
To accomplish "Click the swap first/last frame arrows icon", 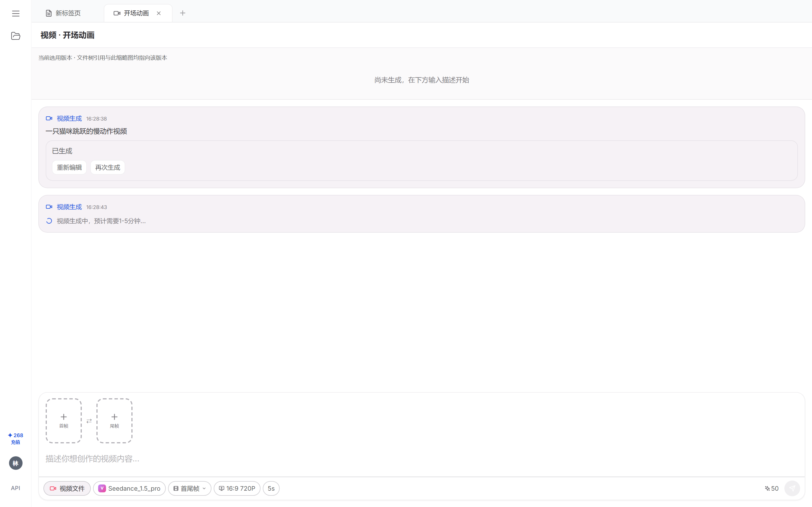I will pyautogui.click(x=89, y=421).
